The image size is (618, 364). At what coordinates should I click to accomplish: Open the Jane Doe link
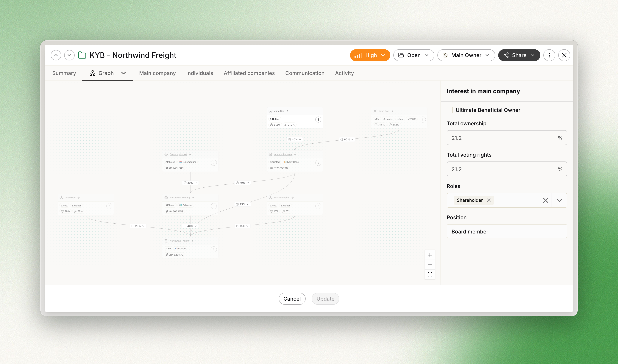(279, 111)
